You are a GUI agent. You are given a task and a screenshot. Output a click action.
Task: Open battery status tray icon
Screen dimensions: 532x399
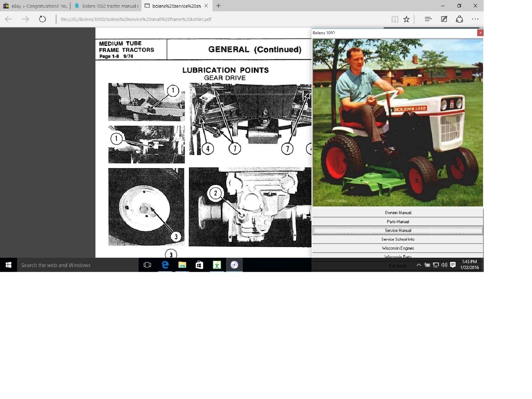(427, 265)
